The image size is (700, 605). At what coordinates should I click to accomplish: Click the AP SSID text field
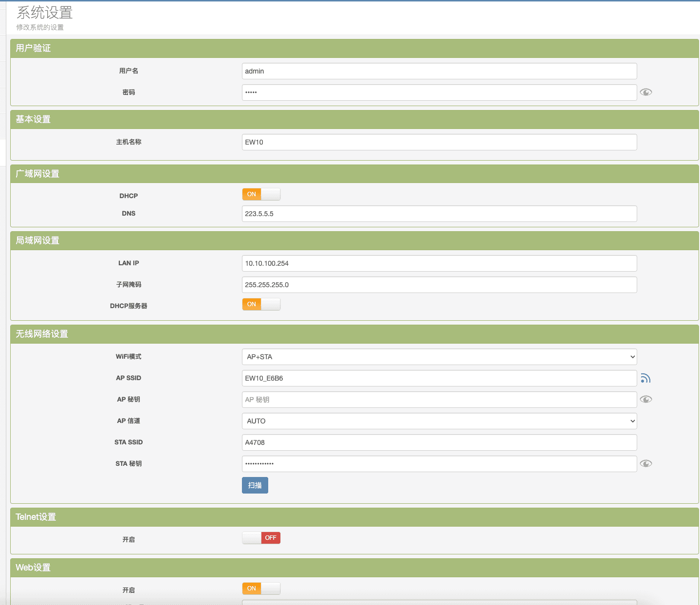pos(439,378)
